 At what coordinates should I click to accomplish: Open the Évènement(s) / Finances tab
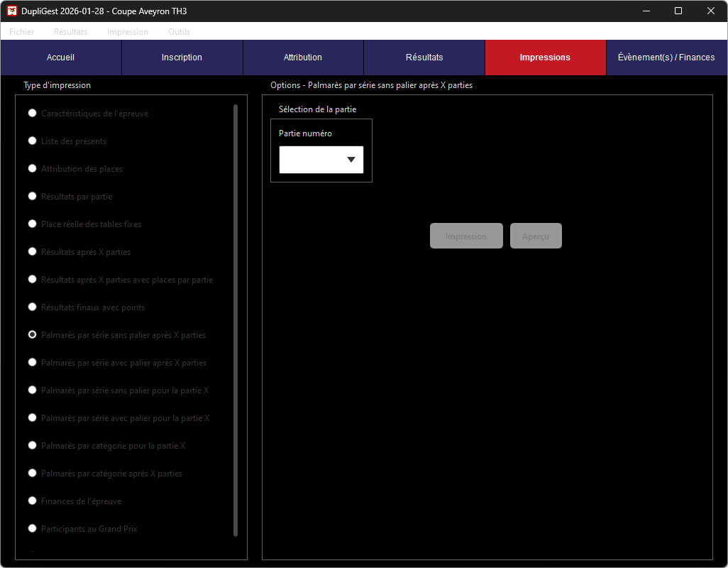(666, 58)
